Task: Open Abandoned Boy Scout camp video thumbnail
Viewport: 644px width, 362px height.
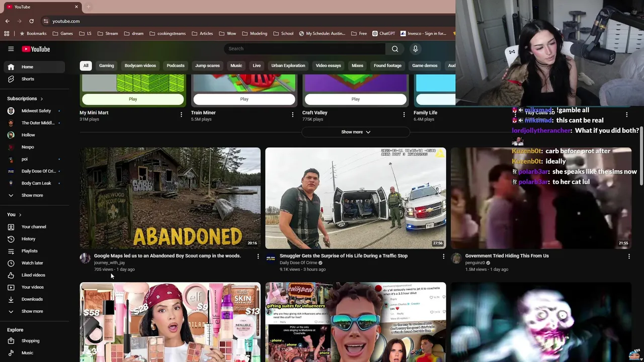Action: (x=170, y=198)
